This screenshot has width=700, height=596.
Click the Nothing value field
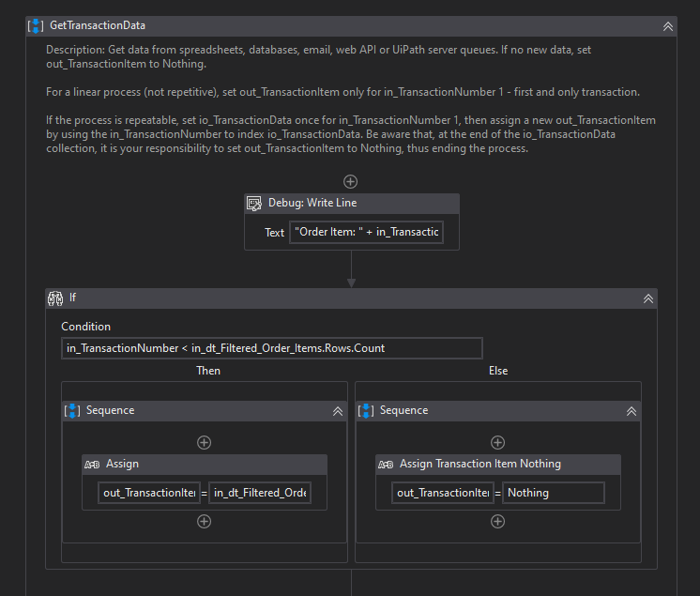point(553,493)
